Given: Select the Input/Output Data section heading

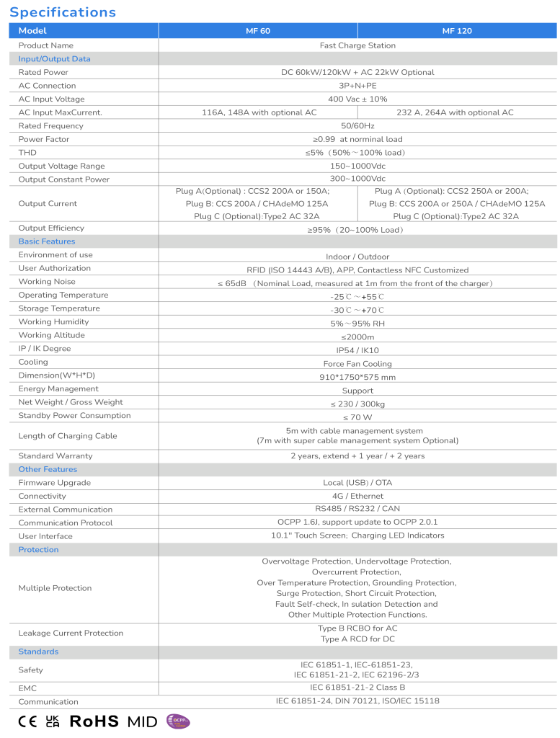Looking at the screenshot, I should (x=54, y=59).
